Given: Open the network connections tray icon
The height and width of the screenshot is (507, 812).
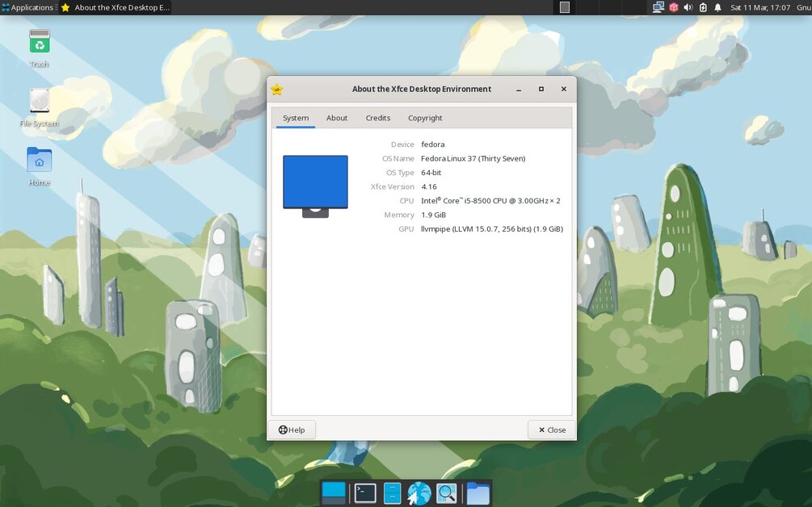Looking at the screenshot, I should pos(658,7).
